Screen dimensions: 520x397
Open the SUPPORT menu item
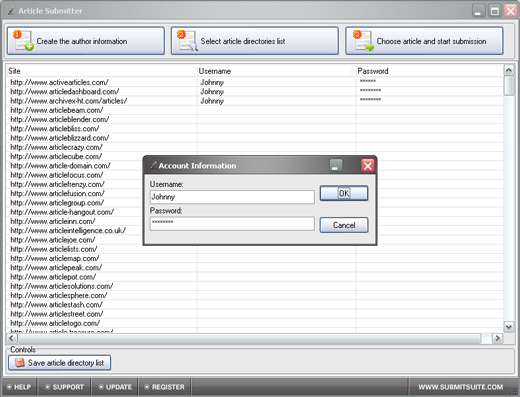point(64,387)
